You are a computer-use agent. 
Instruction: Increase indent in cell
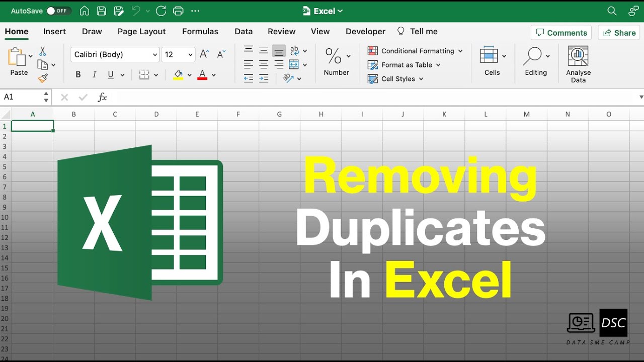click(264, 78)
